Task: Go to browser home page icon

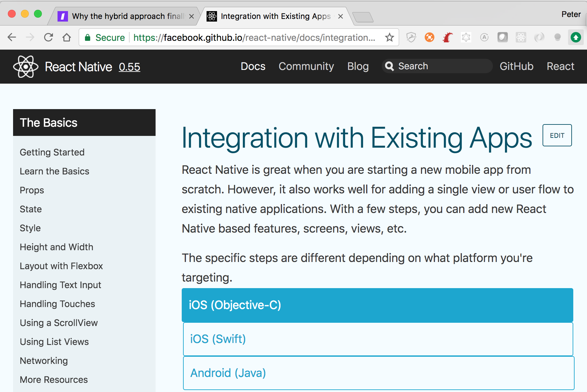Action: (67, 38)
